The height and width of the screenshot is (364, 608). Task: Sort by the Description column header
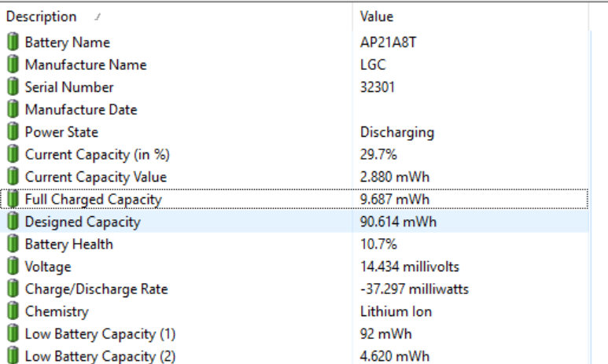pos(176,17)
